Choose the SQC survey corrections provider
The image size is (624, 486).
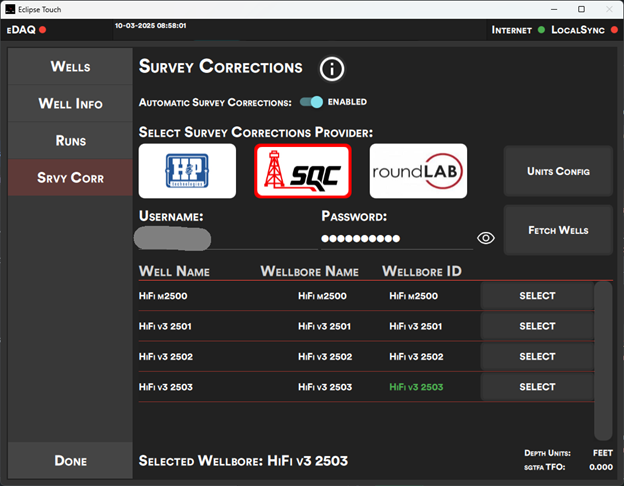[x=303, y=171]
